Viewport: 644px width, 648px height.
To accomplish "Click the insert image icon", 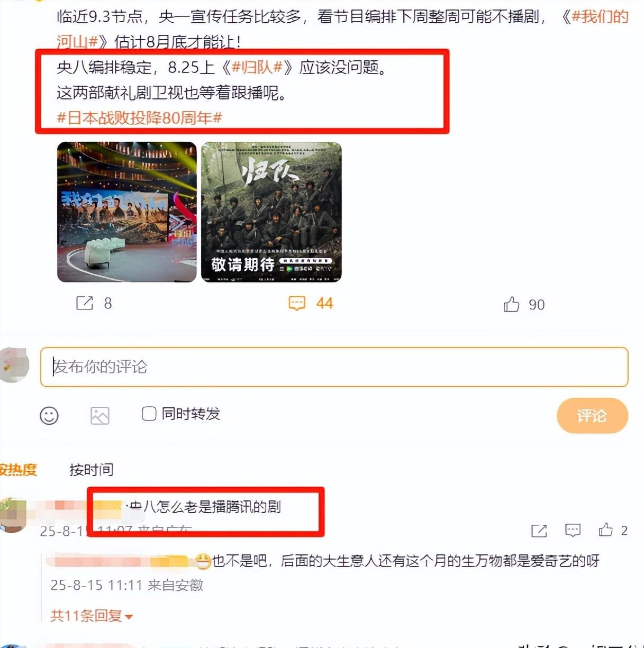I will 100,416.
